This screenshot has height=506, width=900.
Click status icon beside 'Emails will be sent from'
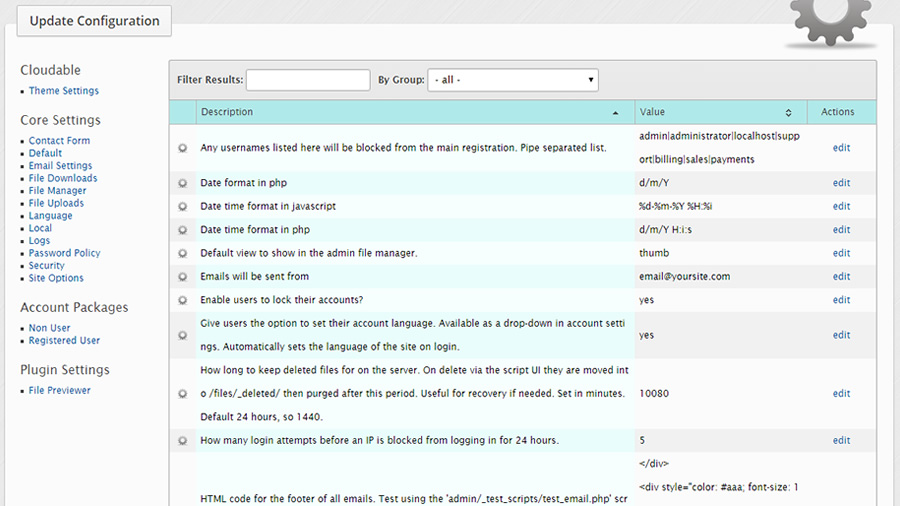point(183,277)
